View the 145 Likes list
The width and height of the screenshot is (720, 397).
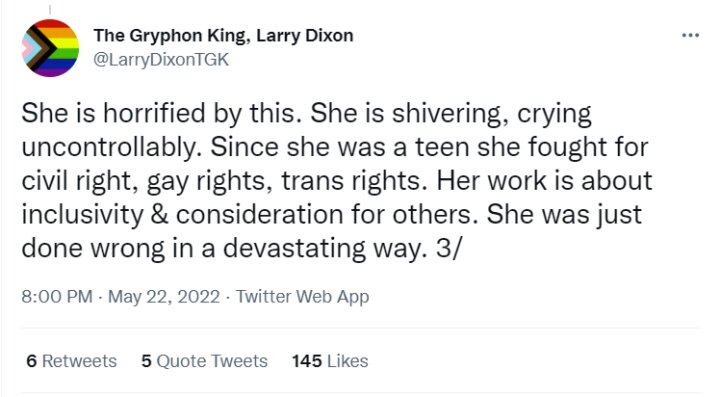[x=330, y=361]
